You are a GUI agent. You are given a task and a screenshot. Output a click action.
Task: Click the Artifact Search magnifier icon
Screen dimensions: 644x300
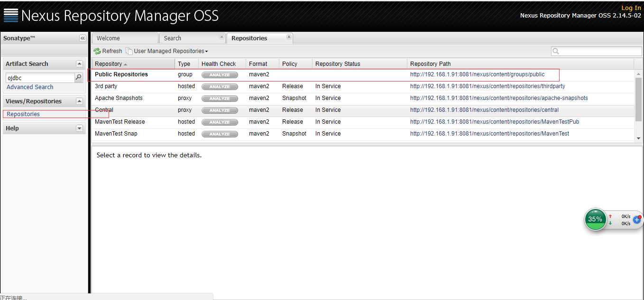(79, 77)
